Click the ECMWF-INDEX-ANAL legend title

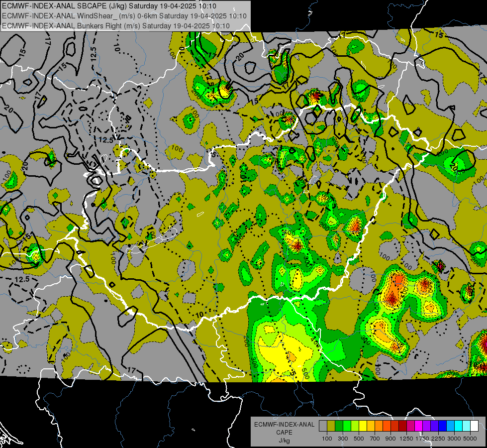click(x=284, y=425)
